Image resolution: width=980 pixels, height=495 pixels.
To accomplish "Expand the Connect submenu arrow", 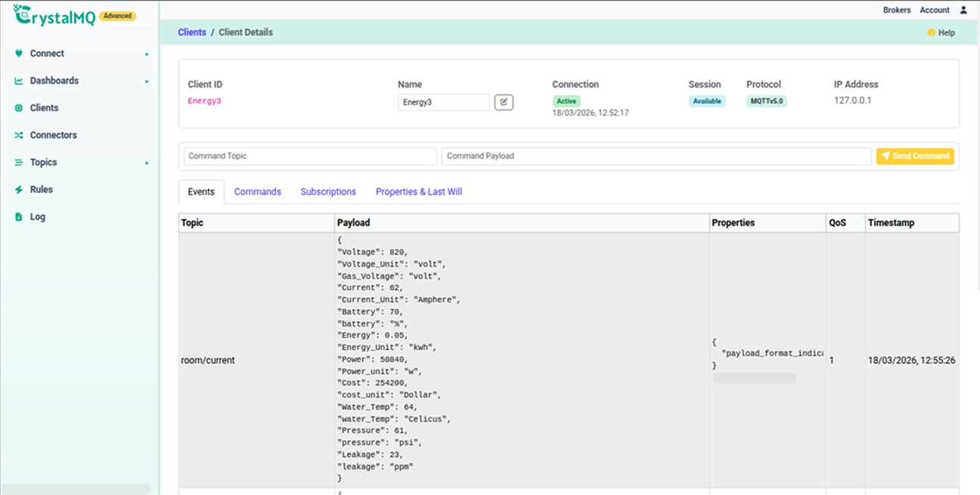I will click(147, 54).
